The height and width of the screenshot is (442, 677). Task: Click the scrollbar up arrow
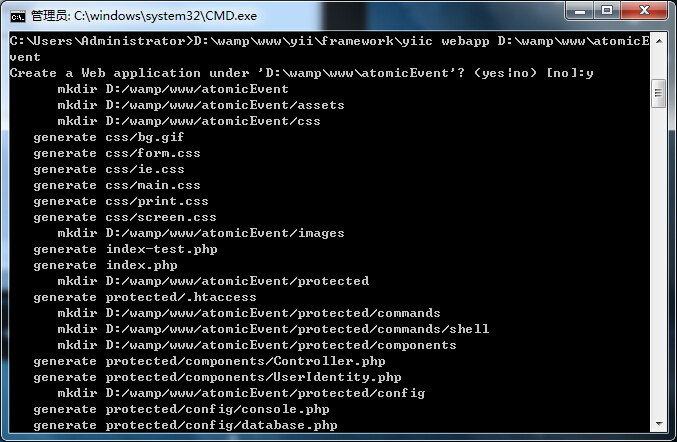659,41
